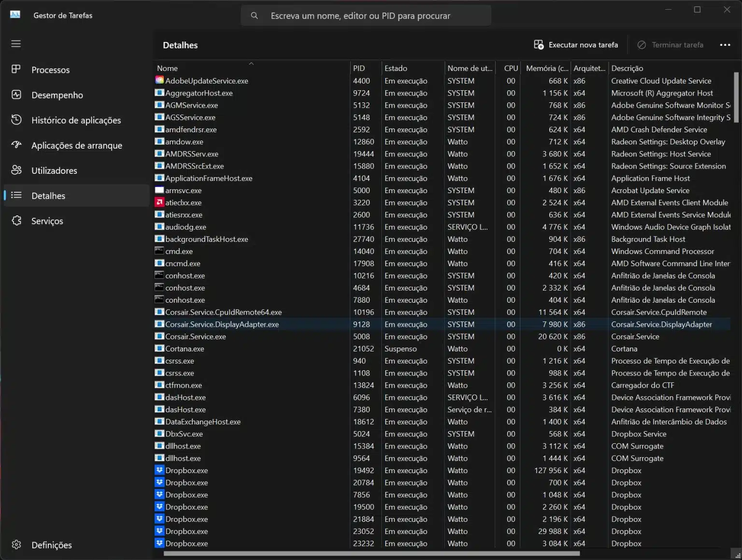
Task: Click Executar nova tarefa button
Action: pyautogui.click(x=576, y=44)
